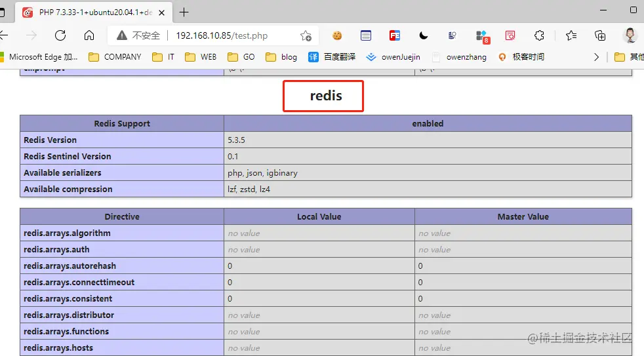Open the red FE extension
This screenshot has height=356, width=644.
point(395,35)
